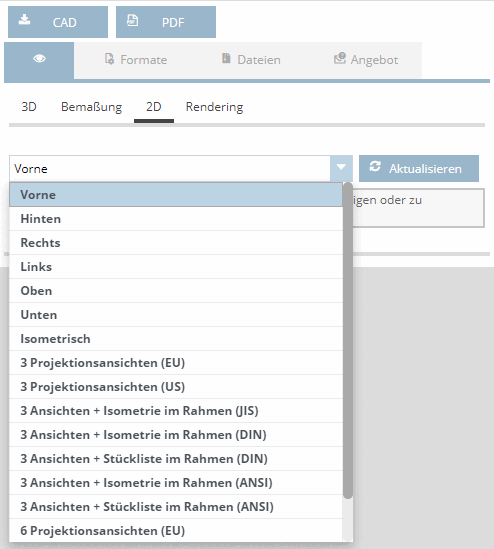The height and width of the screenshot is (549, 494).
Task: Choose Unten in the view list
Action: coord(176,315)
